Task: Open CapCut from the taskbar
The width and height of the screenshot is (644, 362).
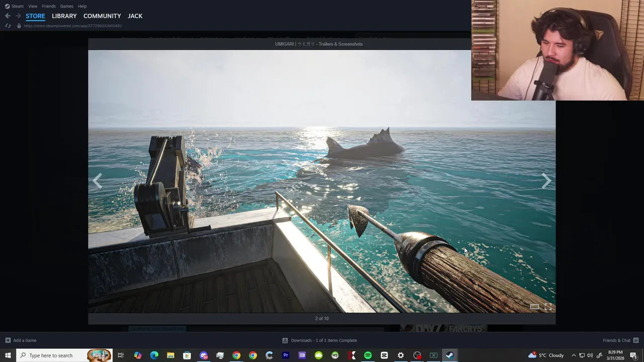Action: tap(384, 355)
